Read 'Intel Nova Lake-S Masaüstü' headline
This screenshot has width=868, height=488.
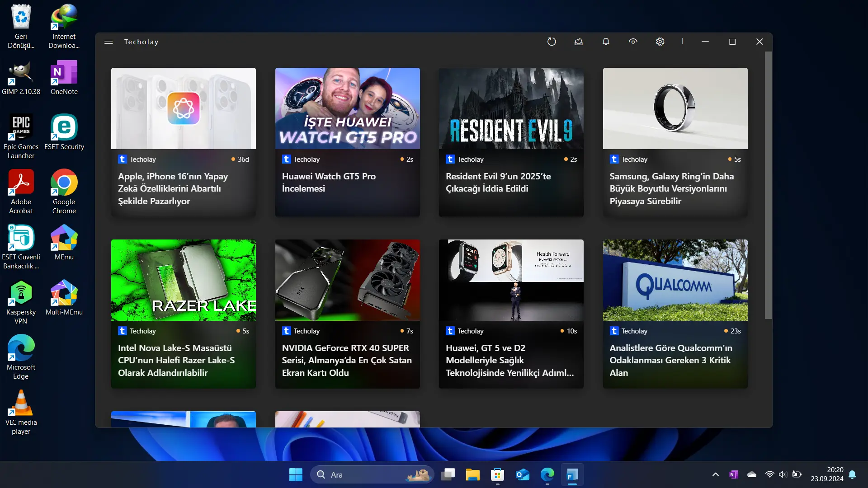(x=176, y=361)
